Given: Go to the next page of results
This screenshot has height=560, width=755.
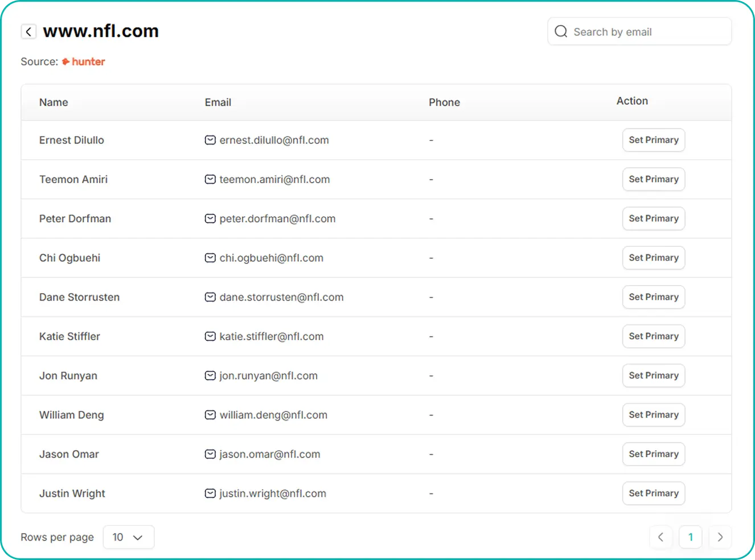Looking at the screenshot, I should (720, 537).
